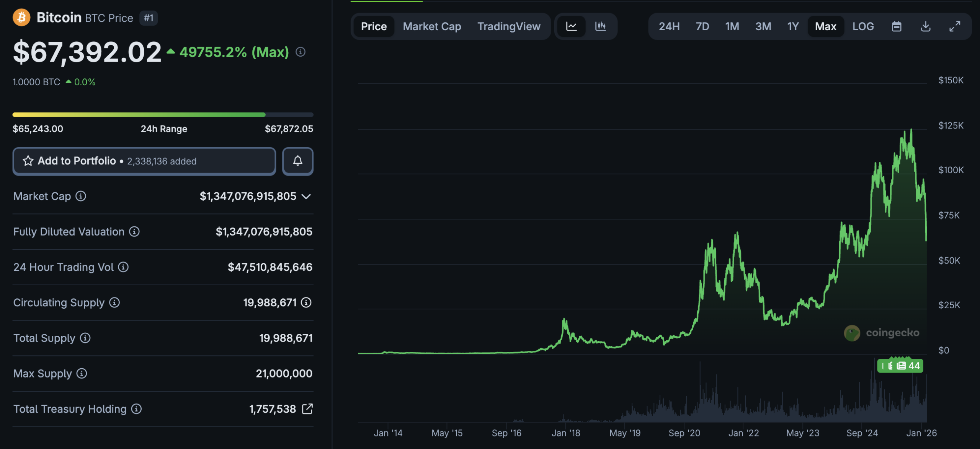Click the 1.0000 BTC value
The width and height of the screenshot is (980, 449).
pyautogui.click(x=36, y=82)
